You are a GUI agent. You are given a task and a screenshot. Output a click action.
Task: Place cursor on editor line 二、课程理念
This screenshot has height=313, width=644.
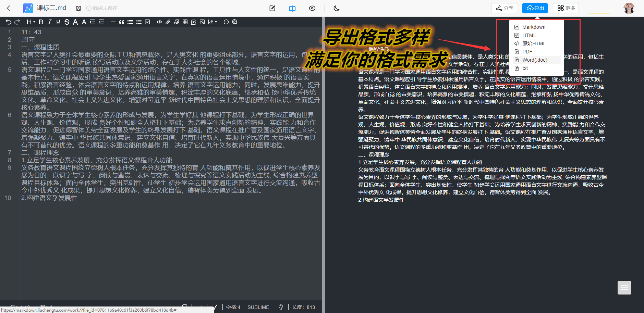tap(40, 152)
